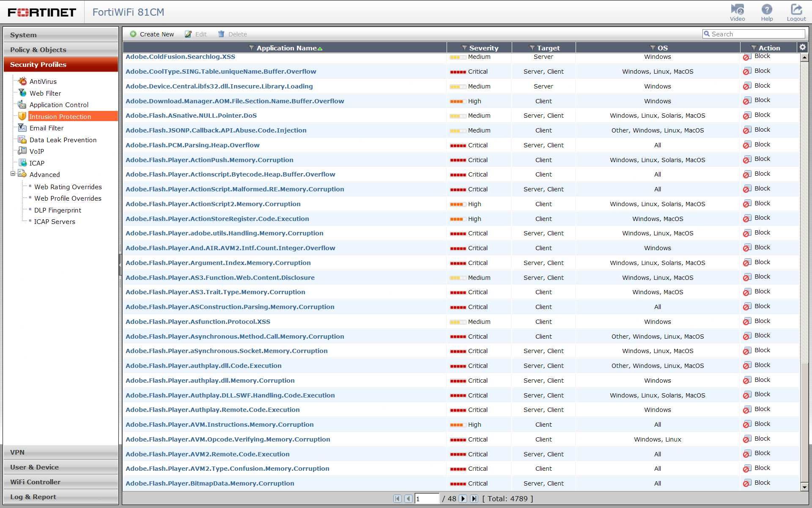This screenshot has width=812, height=508.
Task: Click the Block icon for Adobe.Flash.ASnative.NULL.Pointer.DoS
Action: [747, 115]
